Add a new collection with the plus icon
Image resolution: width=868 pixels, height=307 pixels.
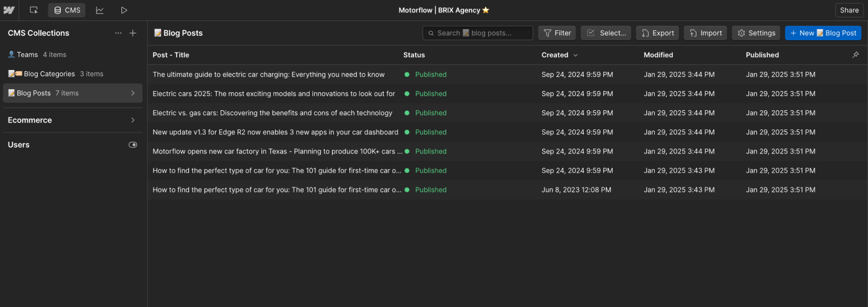[x=133, y=33]
